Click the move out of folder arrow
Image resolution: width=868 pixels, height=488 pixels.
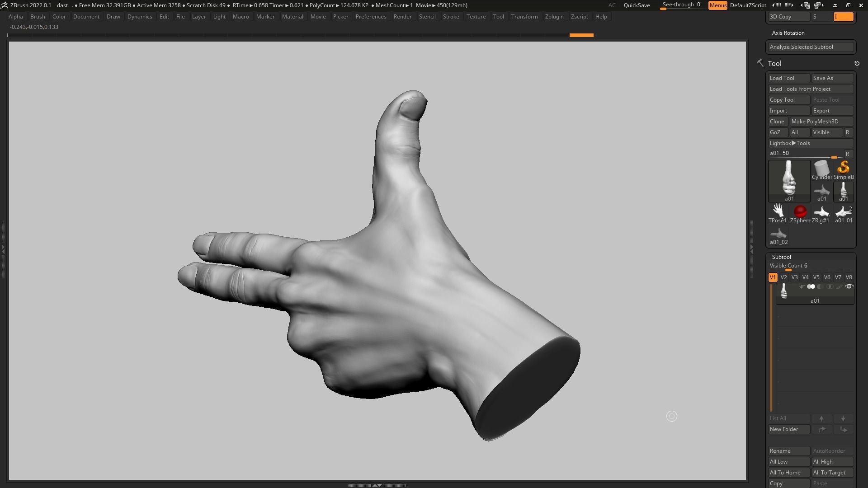(x=843, y=429)
